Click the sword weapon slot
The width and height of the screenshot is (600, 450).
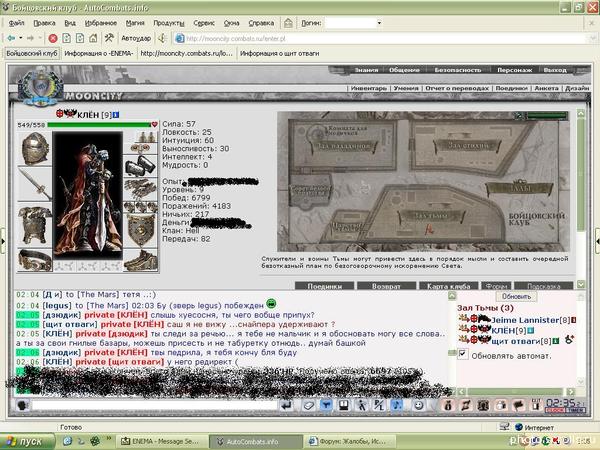[x=35, y=184]
